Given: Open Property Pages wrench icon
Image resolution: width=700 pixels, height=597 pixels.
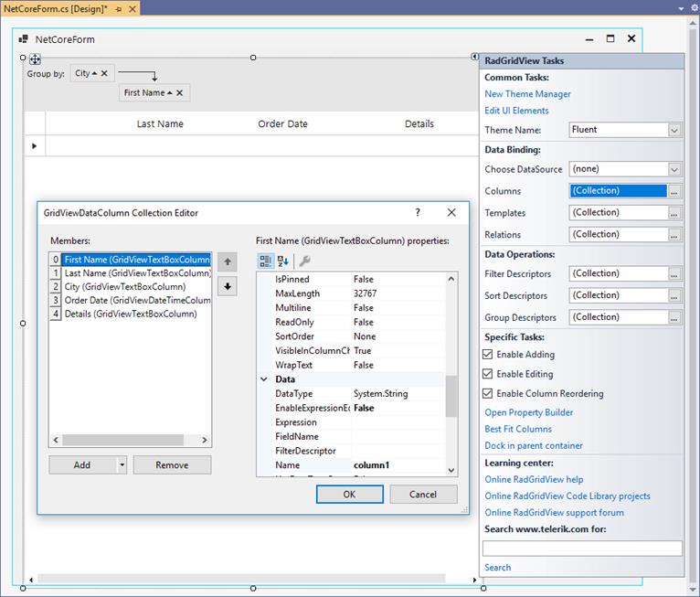Looking at the screenshot, I should pos(304,261).
